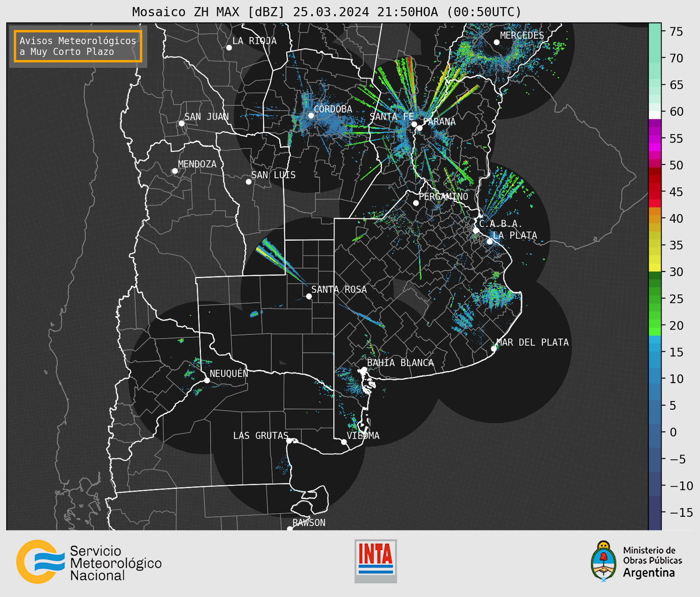Click the Servicio Meteorológico Nacional text
This screenshot has height=597, width=700.
[x=116, y=563]
